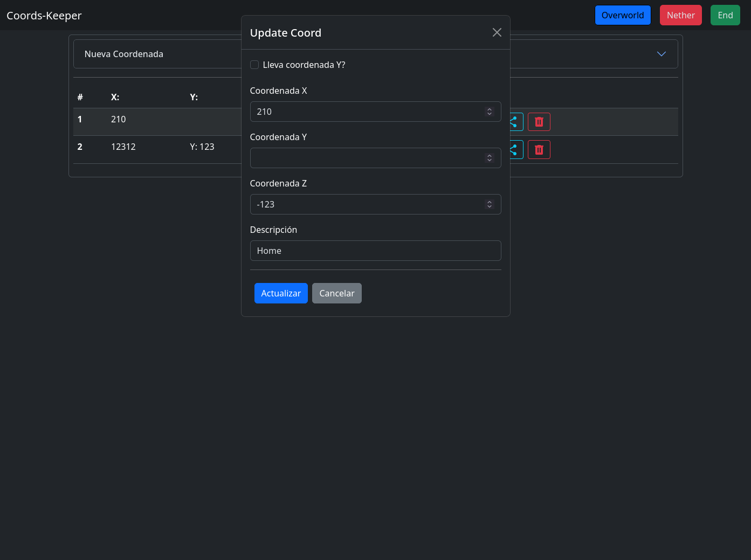Image resolution: width=751 pixels, height=560 pixels.
Task: Click the Descripción field containing Home
Action: coord(375,251)
